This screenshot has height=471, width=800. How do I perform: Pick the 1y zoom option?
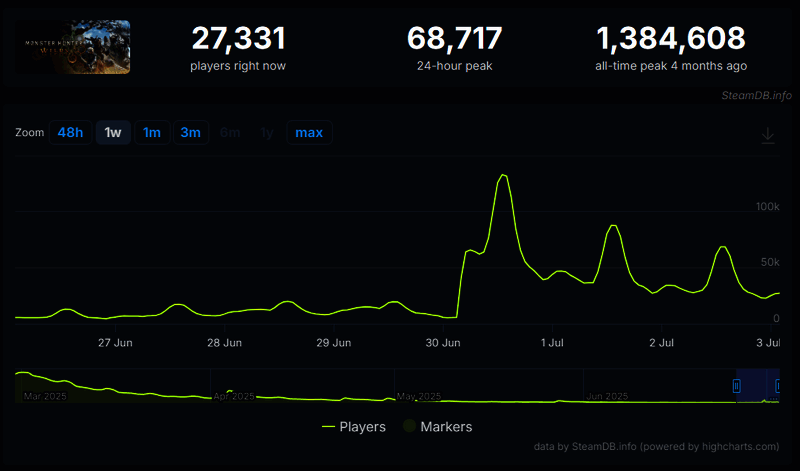[x=266, y=133]
